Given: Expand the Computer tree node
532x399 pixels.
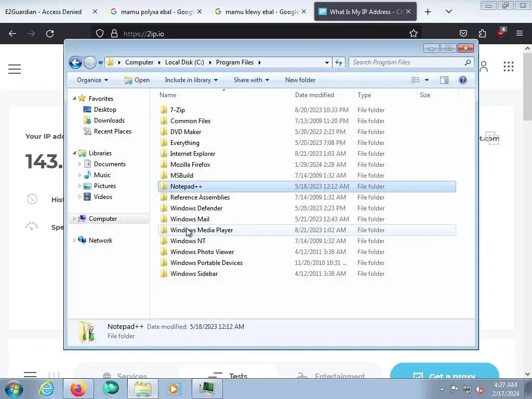Looking at the screenshot, I should 74,219.
